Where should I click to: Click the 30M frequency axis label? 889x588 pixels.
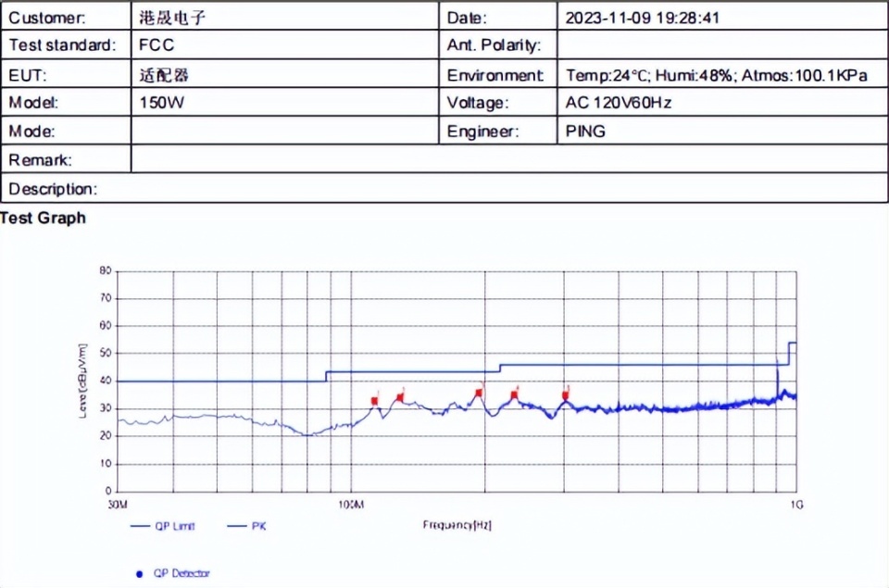(118, 505)
